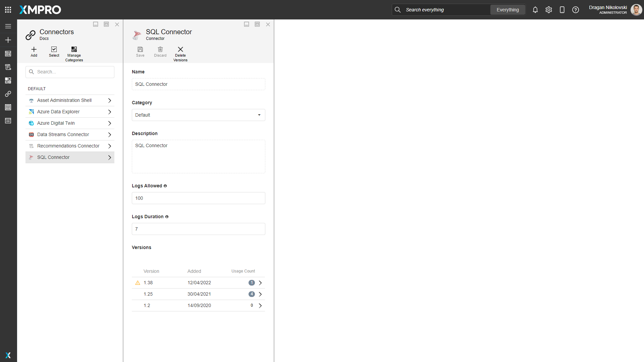This screenshot has width=644, height=362.
Task: Click the Logs Allowed info tooltip icon
Action: [x=165, y=186]
